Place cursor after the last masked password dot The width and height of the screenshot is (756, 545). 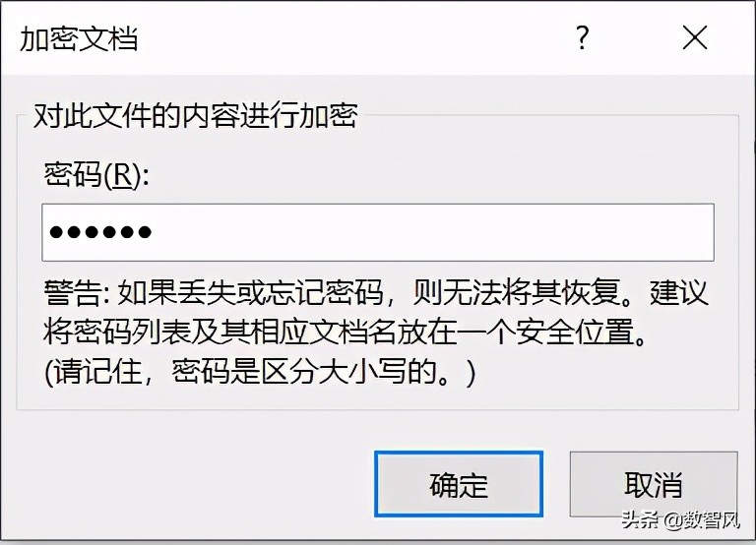coord(154,232)
